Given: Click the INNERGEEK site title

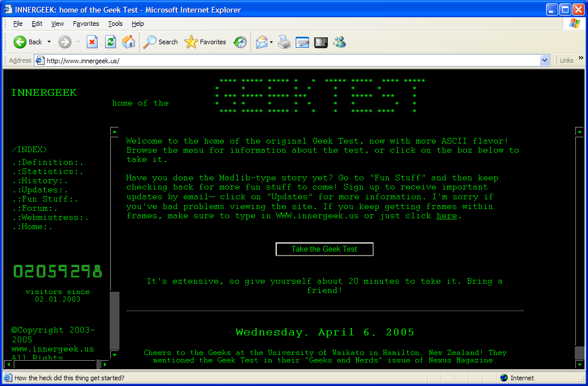Looking at the screenshot, I should pos(44,92).
